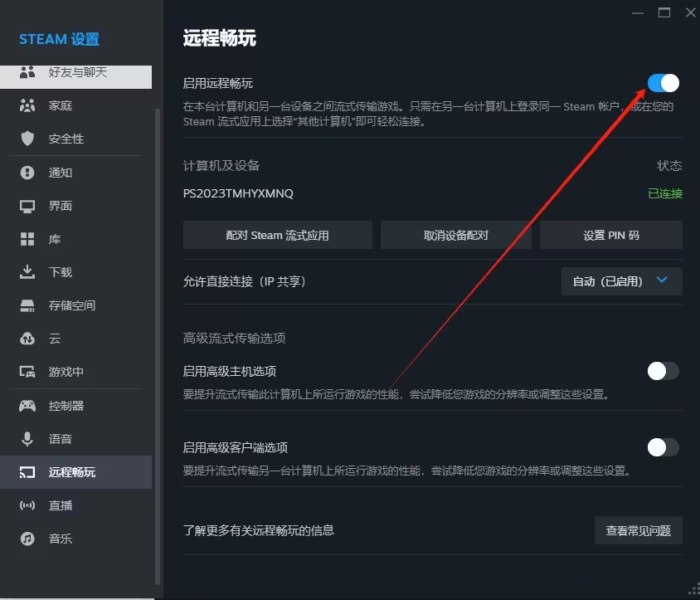Open the 直播 settings page

76,505
